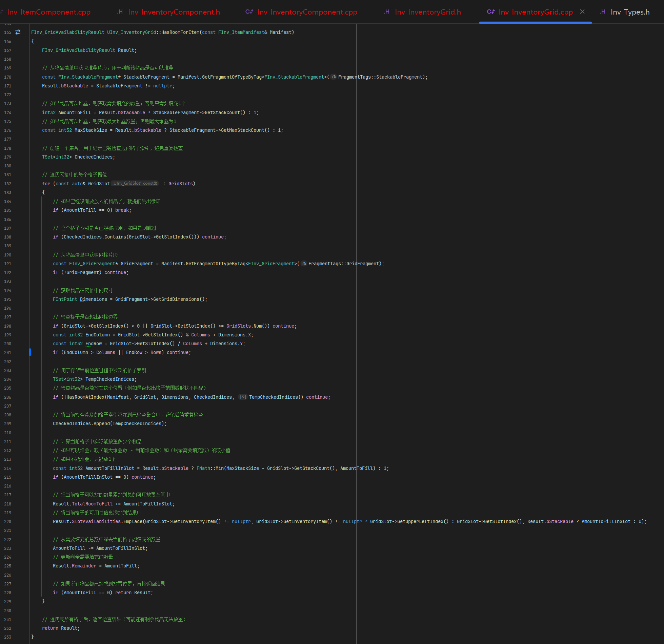Click the C++ file icon on Inv_InventoryGrid.cpp tab
Viewport: 664px width, 644px height.
coord(491,12)
